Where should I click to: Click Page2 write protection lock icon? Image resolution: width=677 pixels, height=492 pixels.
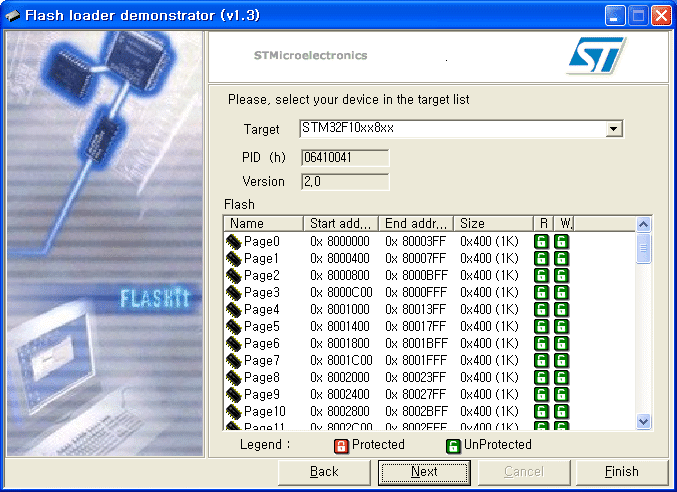coord(561,275)
